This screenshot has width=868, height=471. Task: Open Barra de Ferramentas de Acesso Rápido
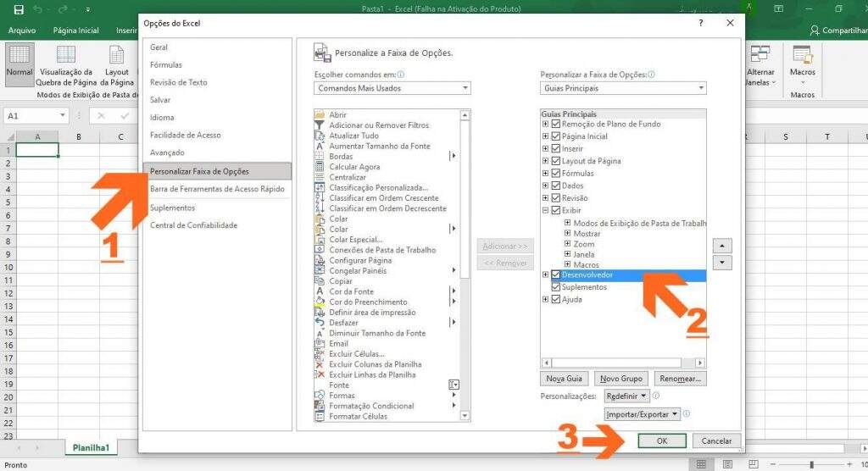click(217, 189)
